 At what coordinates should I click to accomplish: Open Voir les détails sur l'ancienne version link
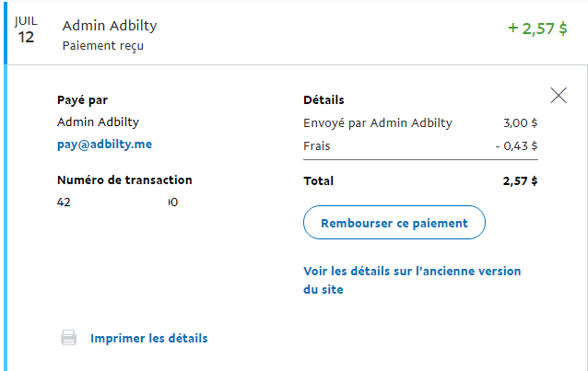[412, 280]
